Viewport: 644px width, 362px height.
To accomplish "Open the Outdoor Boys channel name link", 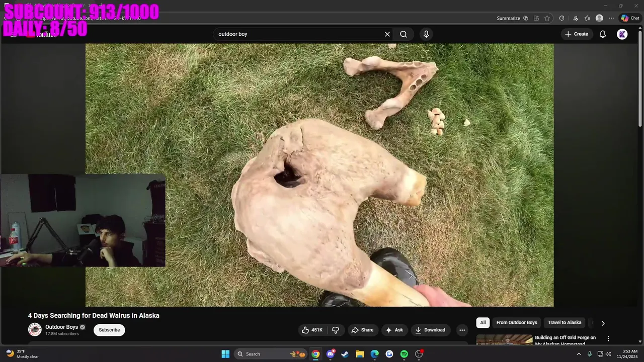I will click(61, 327).
